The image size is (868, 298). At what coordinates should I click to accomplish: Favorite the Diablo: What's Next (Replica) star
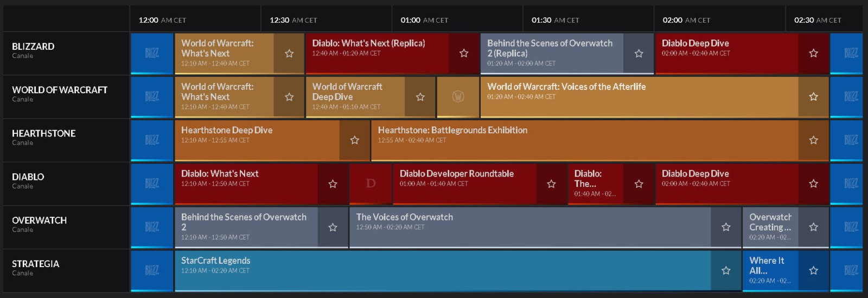coord(464,53)
